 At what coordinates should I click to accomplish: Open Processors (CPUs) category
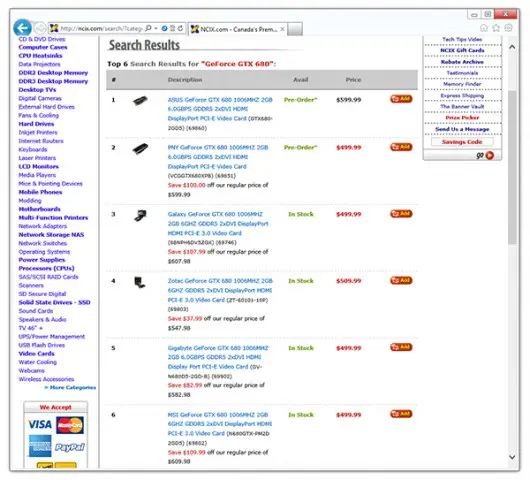point(46,268)
